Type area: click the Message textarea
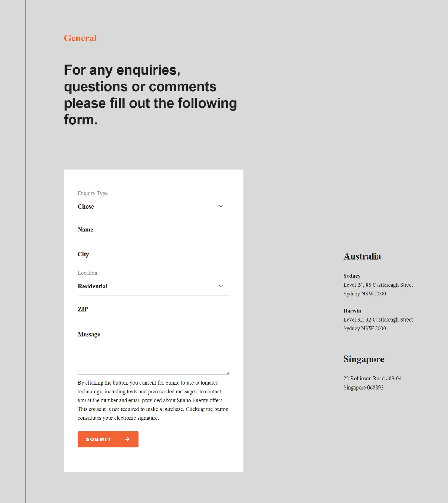 pos(153,351)
